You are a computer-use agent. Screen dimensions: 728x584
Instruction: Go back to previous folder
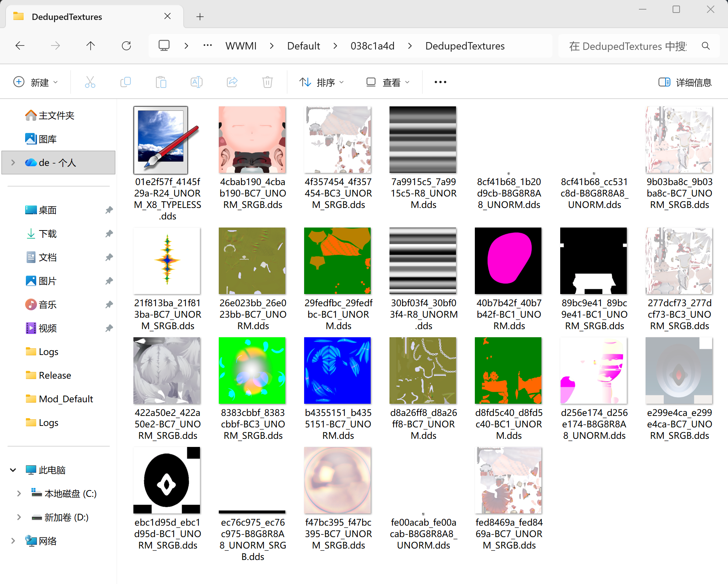click(20, 46)
